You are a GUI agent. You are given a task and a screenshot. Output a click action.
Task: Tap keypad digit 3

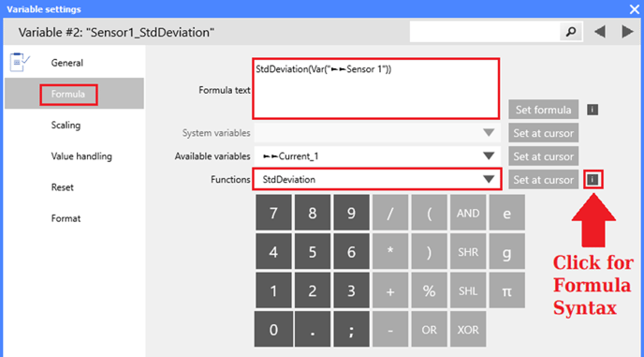351,290
